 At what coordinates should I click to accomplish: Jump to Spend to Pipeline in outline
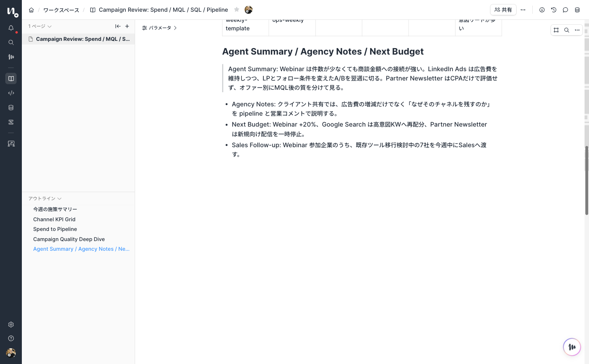click(x=55, y=229)
